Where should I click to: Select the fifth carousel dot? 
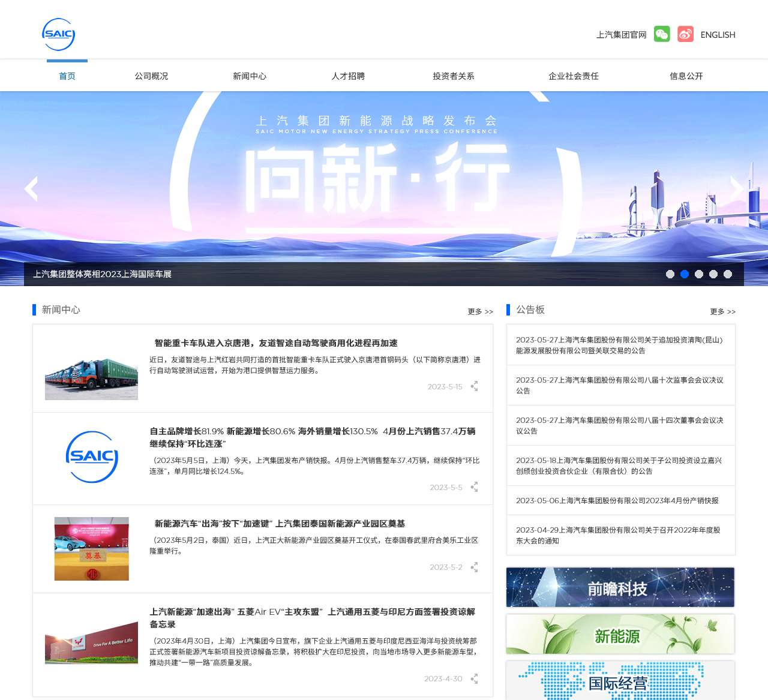tap(728, 274)
